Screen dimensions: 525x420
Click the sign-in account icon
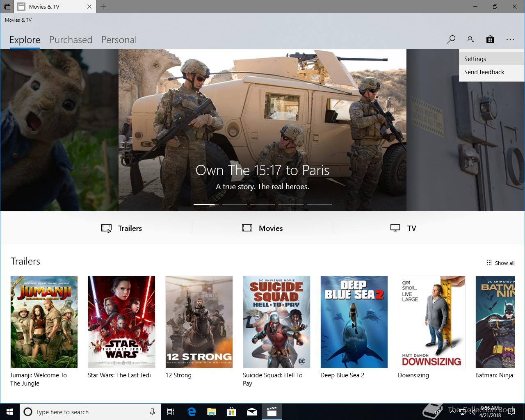pyautogui.click(x=470, y=39)
